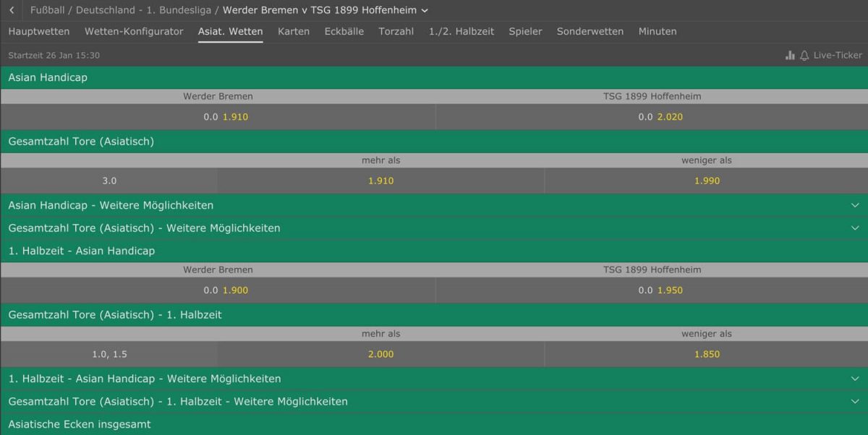
Task: Collapse the Gesamtzahl Tore (Asiatisch) header
Action: pyautogui.click(x=434, y=142)
